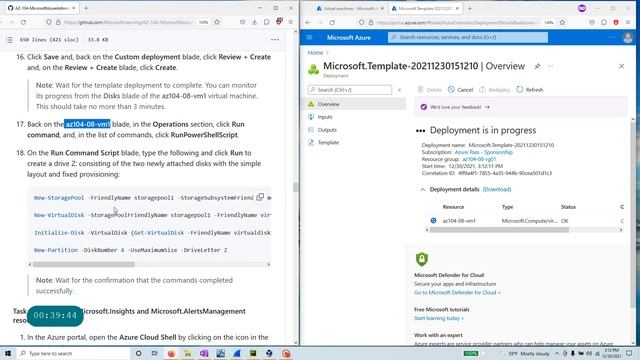
Task: Go to Microsoft Defender for Cloud link
Action: point(457,293)
